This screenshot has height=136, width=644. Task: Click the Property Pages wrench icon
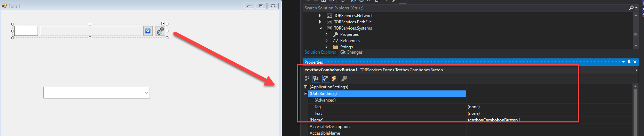pos(344,79)
